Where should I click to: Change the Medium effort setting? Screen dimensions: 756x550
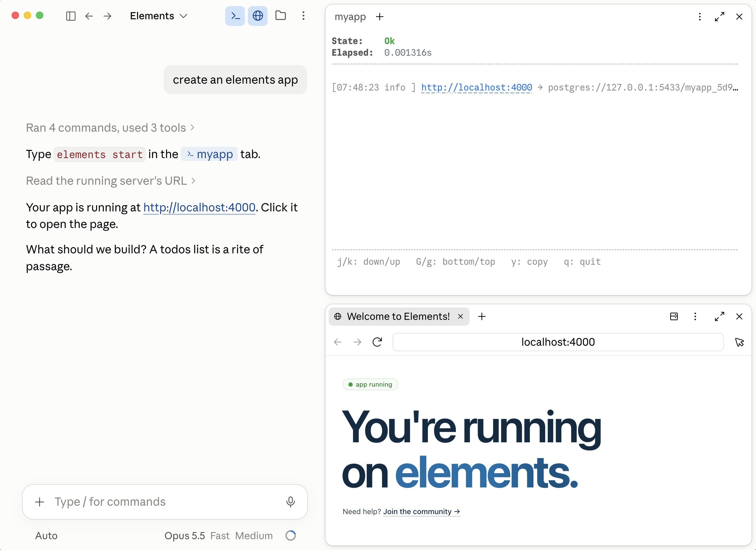[254, 536]
